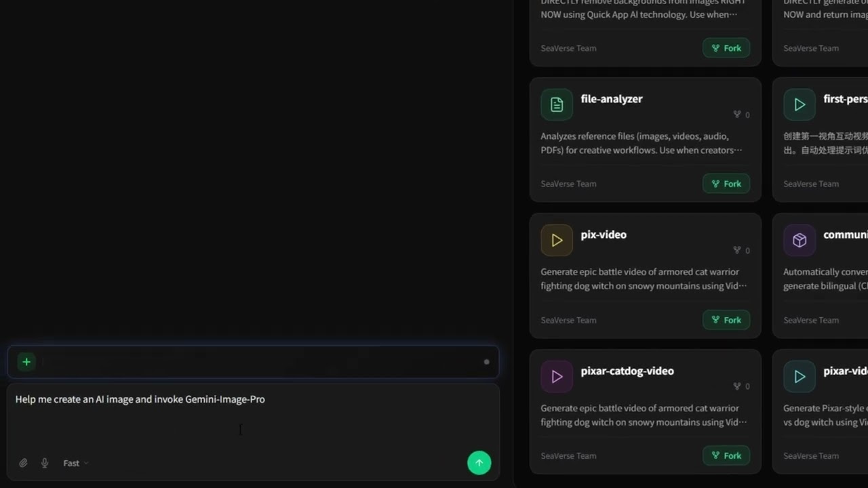Open the pixar-catdog-video card title
Image resolution: width=868 pixels, height=488 pixels.
pyautogui.click(x=627, y=371)
